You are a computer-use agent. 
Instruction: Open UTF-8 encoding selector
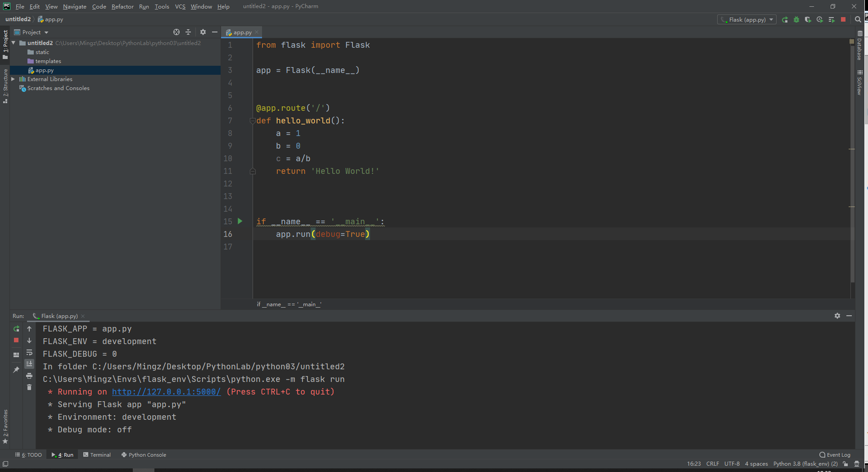tap(732, 464)
